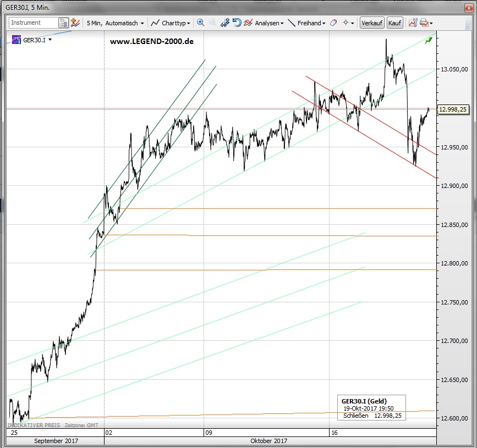Open the instrument list browser icon

coord(64,23)
